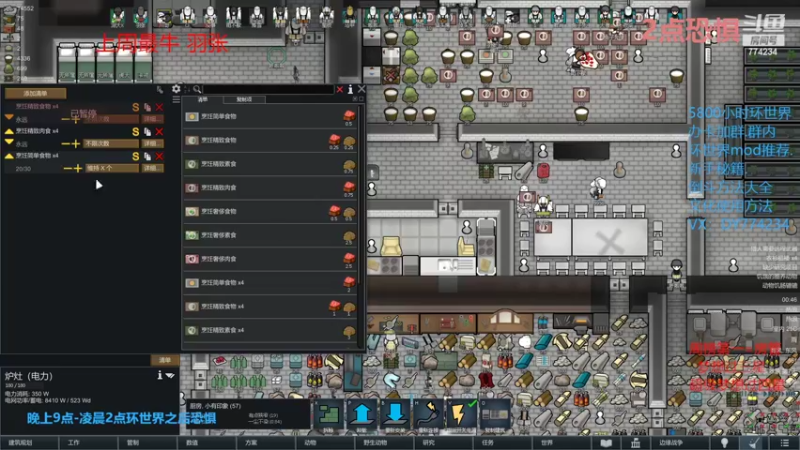
Task: Toggle suspend S on 烹饪简单食物 x4 bill
Action: point(135,156)
